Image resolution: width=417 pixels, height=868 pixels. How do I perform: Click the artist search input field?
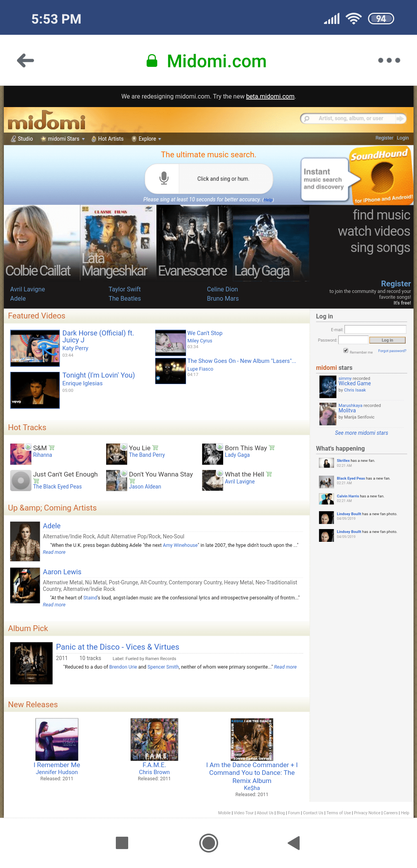pos(351,119)
